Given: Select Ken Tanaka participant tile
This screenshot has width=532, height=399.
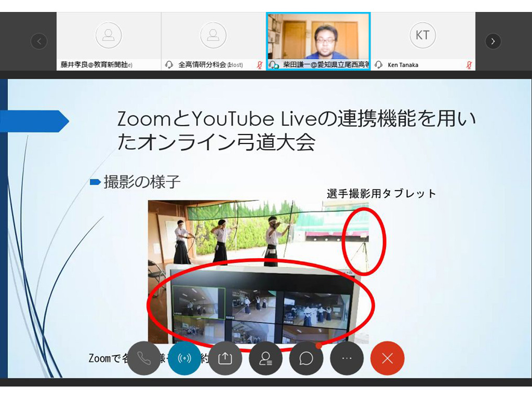Looking at the screenshot, I should 423,42.
